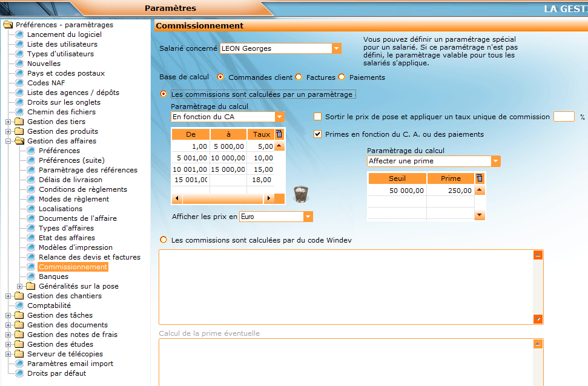The height and width of the screenshot is (386, 588).
Task: Open Liste des utilisateurs in the tree
Action: [x=62, y=44]
